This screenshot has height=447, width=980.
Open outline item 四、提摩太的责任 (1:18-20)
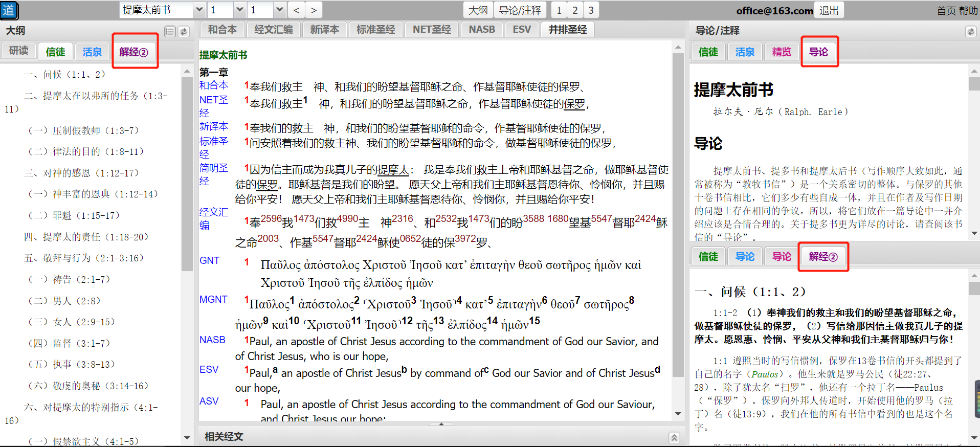pos(86,237)
